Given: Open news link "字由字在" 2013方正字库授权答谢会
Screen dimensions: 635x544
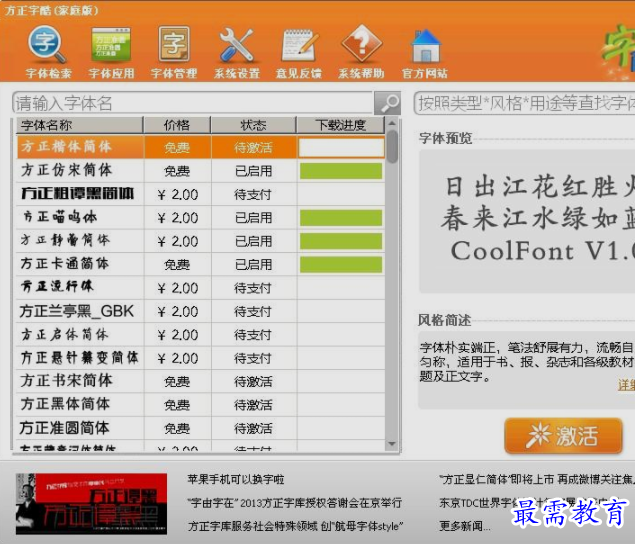Looking at the screenshot, I should (294, 503).
